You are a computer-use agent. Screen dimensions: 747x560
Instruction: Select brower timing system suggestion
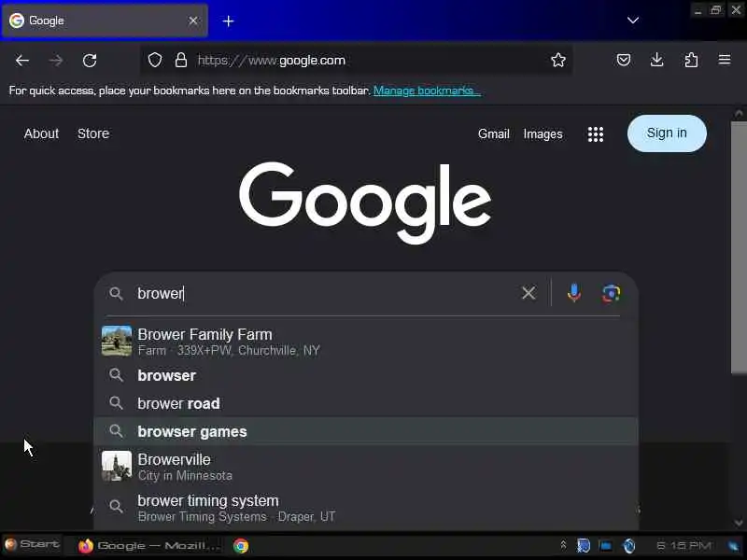click(366, 508)
